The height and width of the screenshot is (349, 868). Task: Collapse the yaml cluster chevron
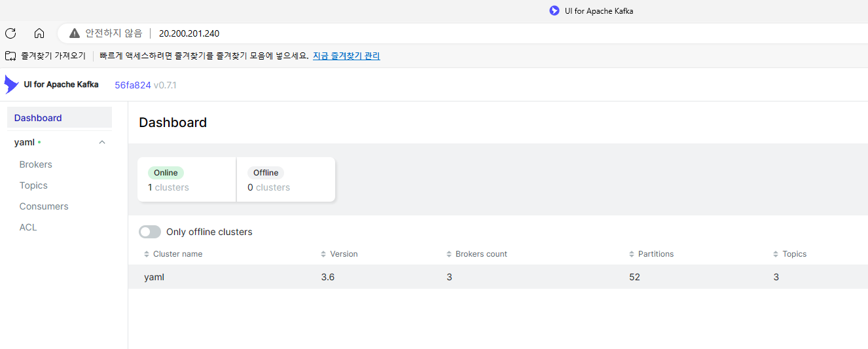pyautogui.click(x=102, y=142)
